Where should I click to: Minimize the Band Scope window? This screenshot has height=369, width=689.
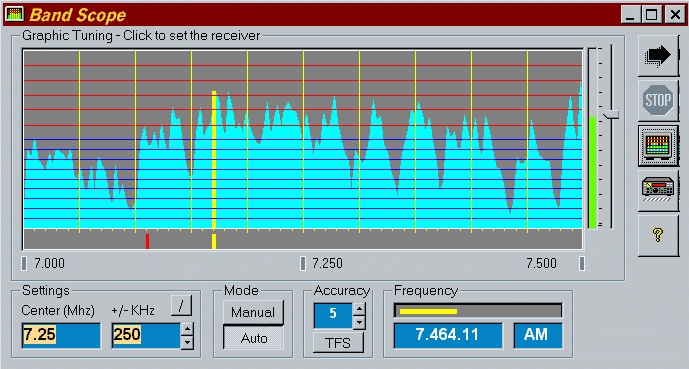630,15
